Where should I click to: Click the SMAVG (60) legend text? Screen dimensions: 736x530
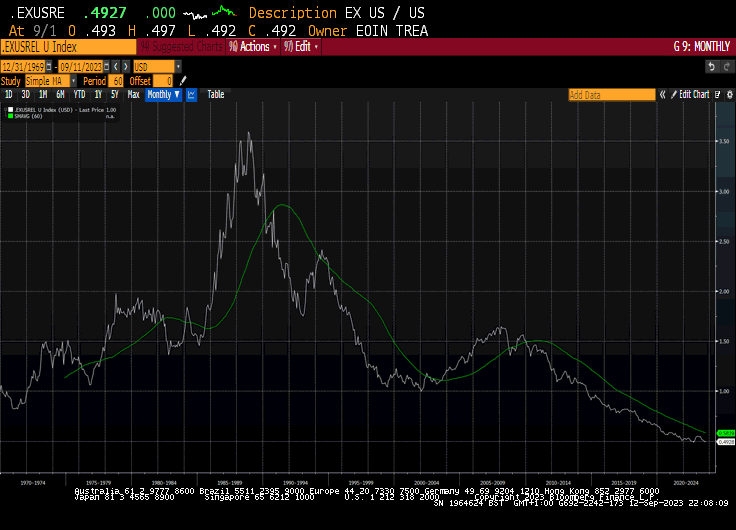tap(28, 116)
